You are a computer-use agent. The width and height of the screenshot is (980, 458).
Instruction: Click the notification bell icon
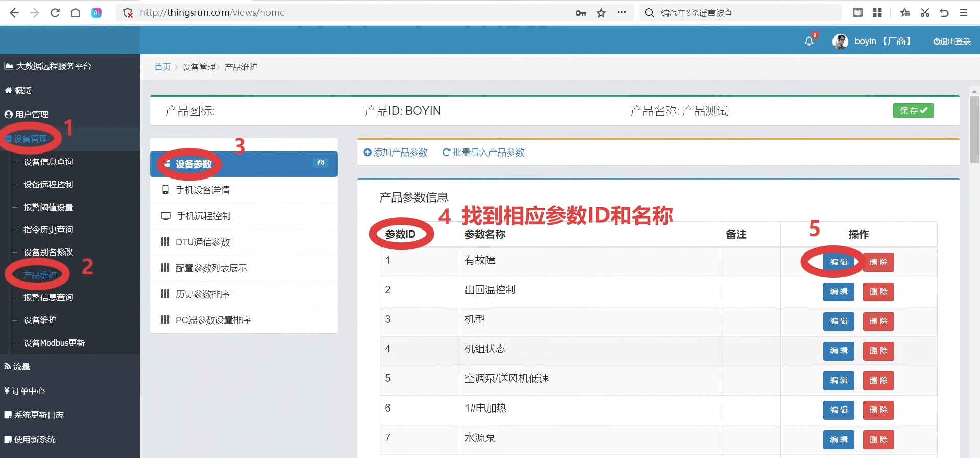pyautogui.click(x=809, y=41)
